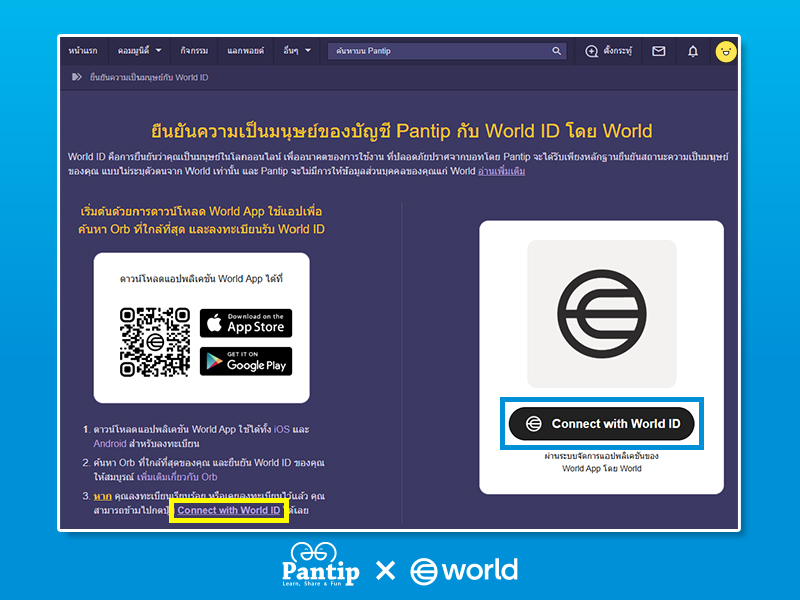Open the อ่านเพิ่มเติม read more link

[x=502, y=171]
